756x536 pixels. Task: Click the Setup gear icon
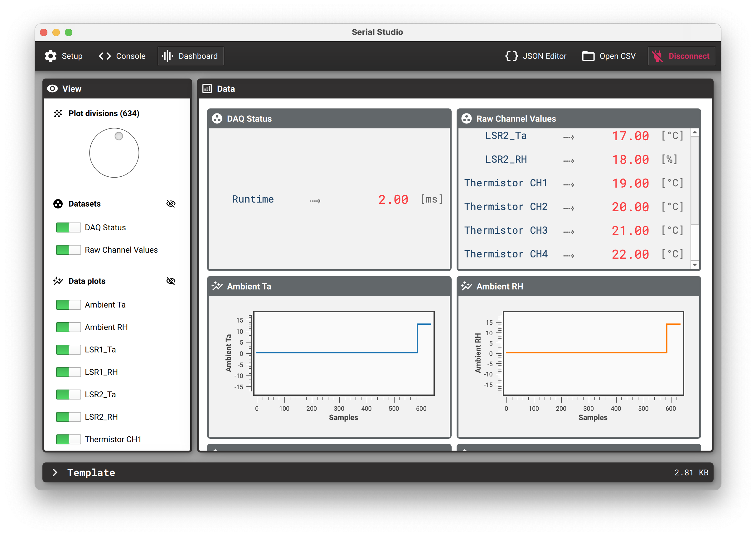(51, 56)
